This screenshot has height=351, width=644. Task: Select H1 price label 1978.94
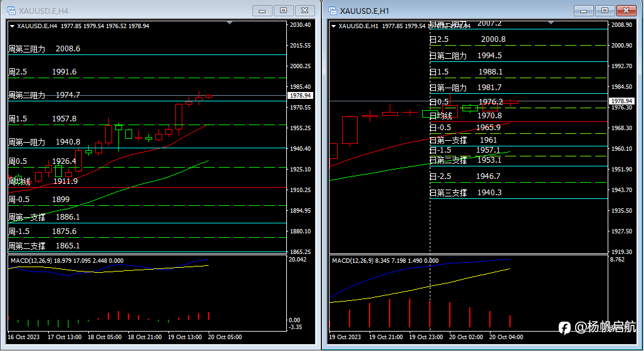point(622,101)
